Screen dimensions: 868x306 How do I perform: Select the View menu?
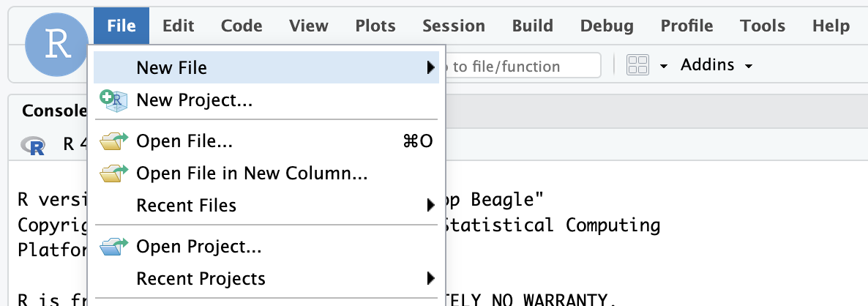pyautogui.click(x=308, y=26)
